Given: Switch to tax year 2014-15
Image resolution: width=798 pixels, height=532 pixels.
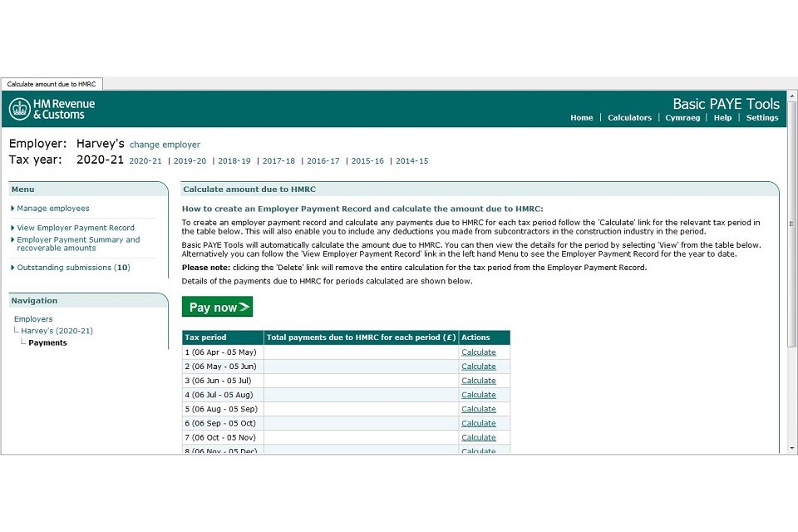Looking at the screenshot, I should (412, 161).
